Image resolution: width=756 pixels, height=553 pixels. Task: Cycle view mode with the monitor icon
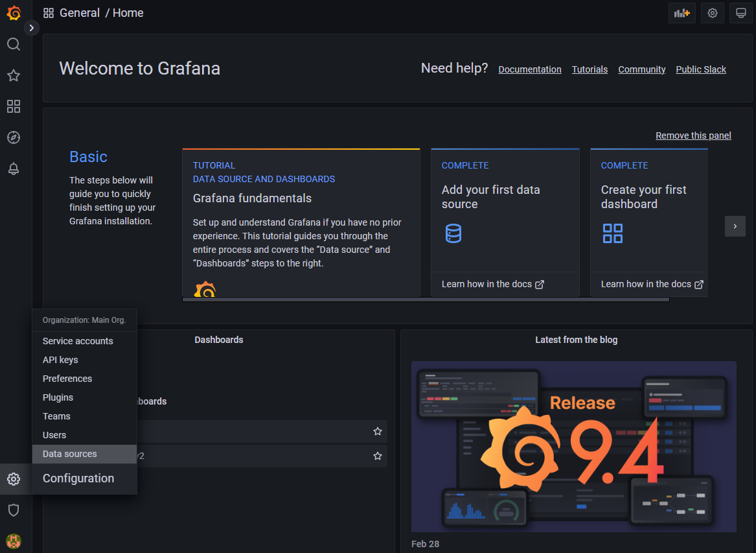741,13
